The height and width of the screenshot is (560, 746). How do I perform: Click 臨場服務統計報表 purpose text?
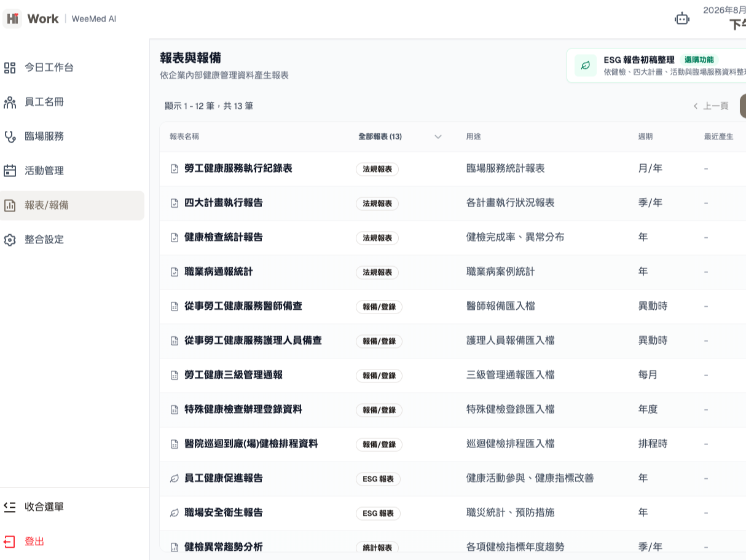[505, 168]
